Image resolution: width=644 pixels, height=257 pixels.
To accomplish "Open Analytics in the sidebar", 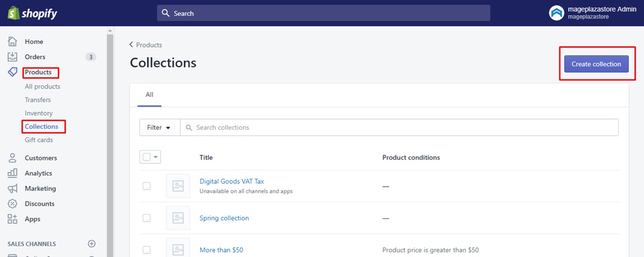I will pos(38,173).
